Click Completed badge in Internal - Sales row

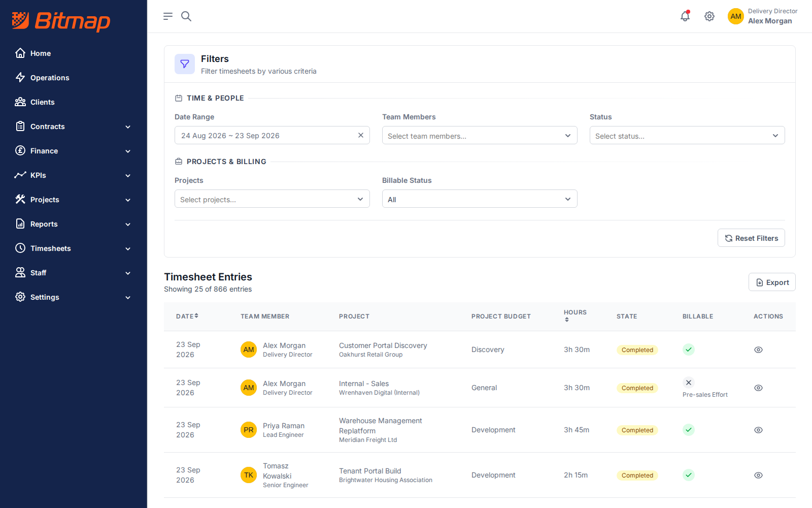pos(637,388)
